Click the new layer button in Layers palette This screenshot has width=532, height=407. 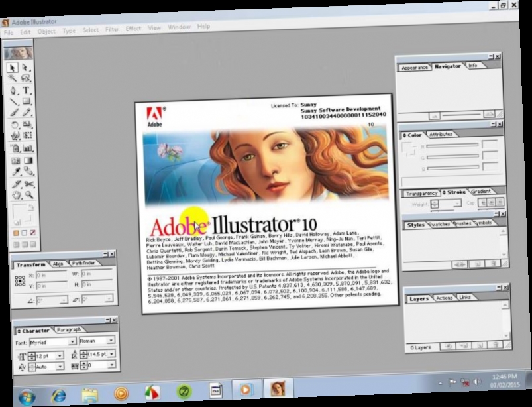480,345
